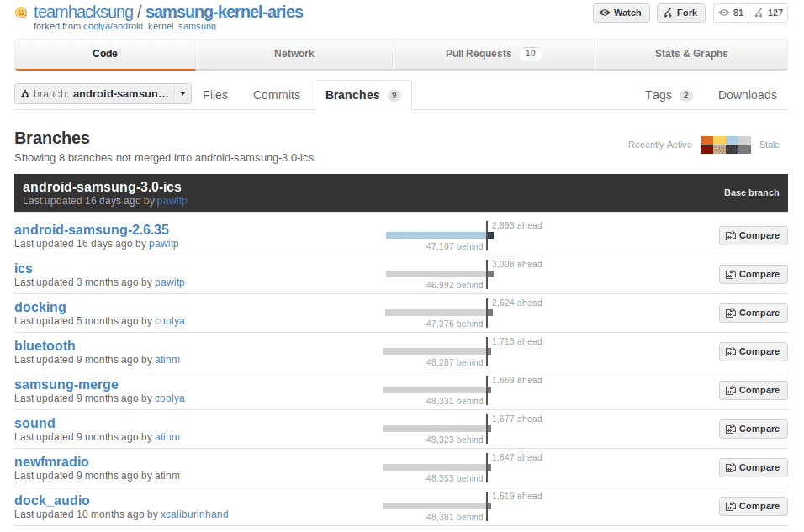Compare the docking branch
The width and height of the screenshot is (804, 532).
[x=753, y=313]
